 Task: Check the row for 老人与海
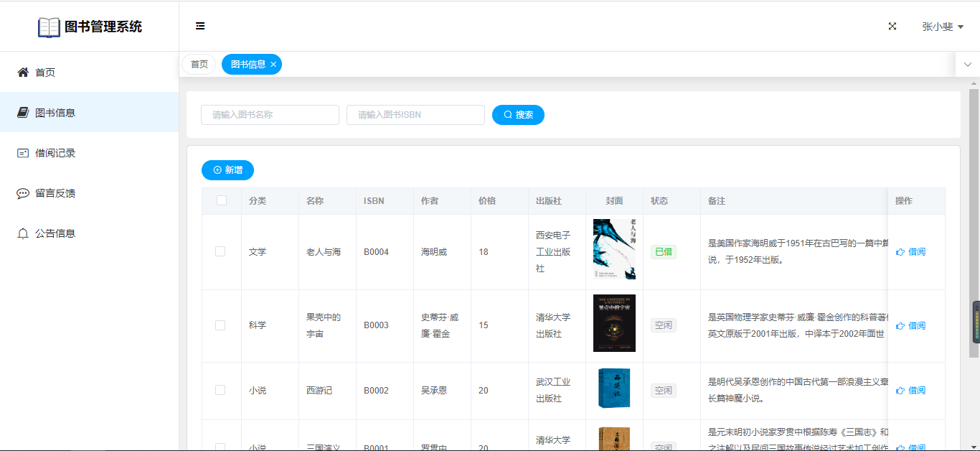click(x=220, y=252)
